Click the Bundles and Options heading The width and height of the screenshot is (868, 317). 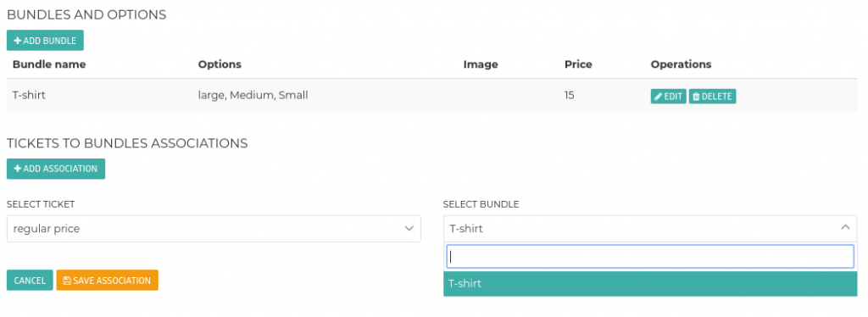pos(86,15)
